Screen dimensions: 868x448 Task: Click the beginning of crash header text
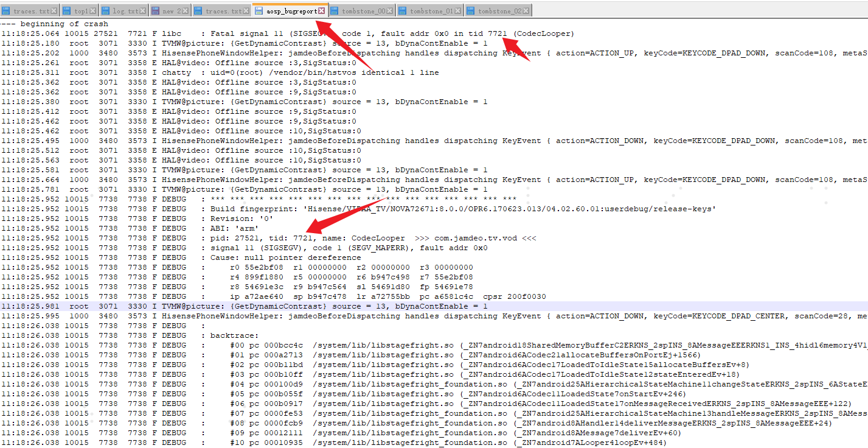[61, 24]
